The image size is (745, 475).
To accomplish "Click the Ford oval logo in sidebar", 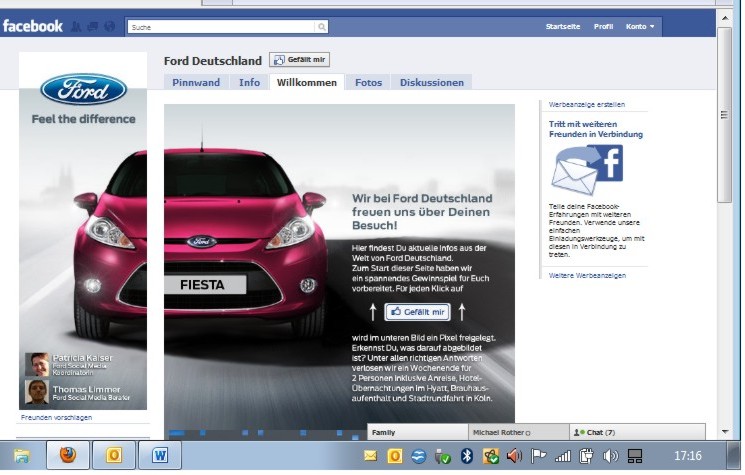I will tap(84, 89).
